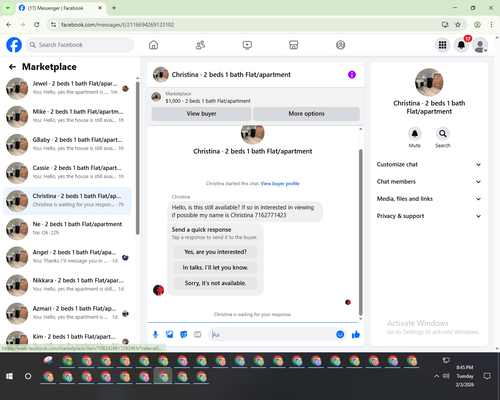
Task: Open the Windows notification center icon
Action: tap(487, 376)
